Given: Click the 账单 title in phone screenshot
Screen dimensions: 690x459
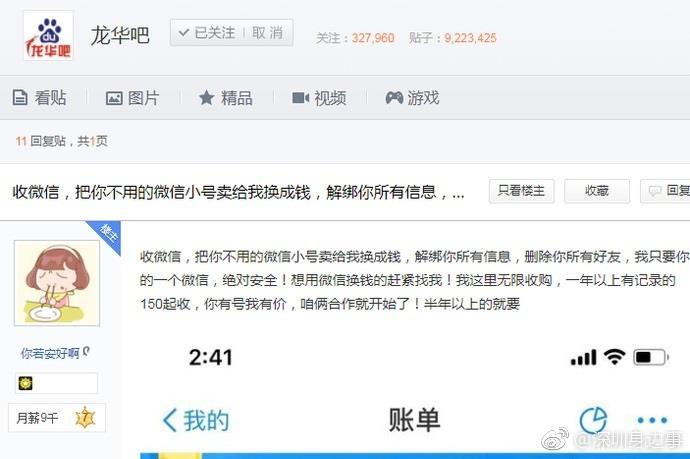Looking at the screenshot, I should (x=414, y=420).
